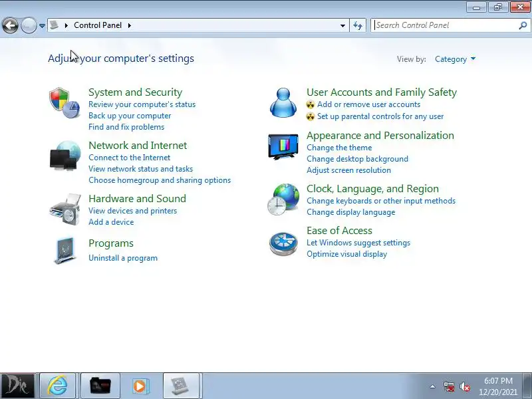This screenshot has height=399, width=532.
Task: Open the Clock, Language, and Region globe icon
Action: pos(283,199)
